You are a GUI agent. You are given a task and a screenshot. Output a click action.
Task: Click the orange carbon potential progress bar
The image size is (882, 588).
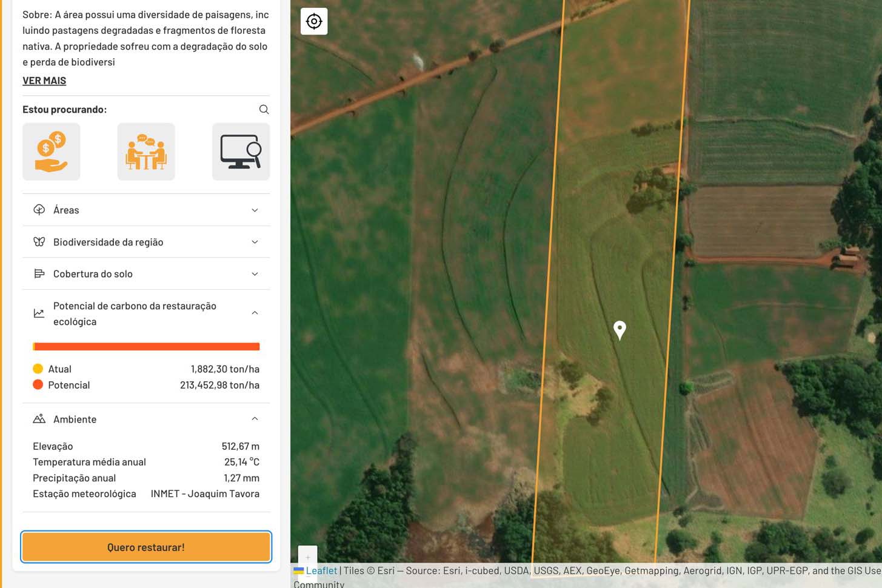(x=146, y=347)
